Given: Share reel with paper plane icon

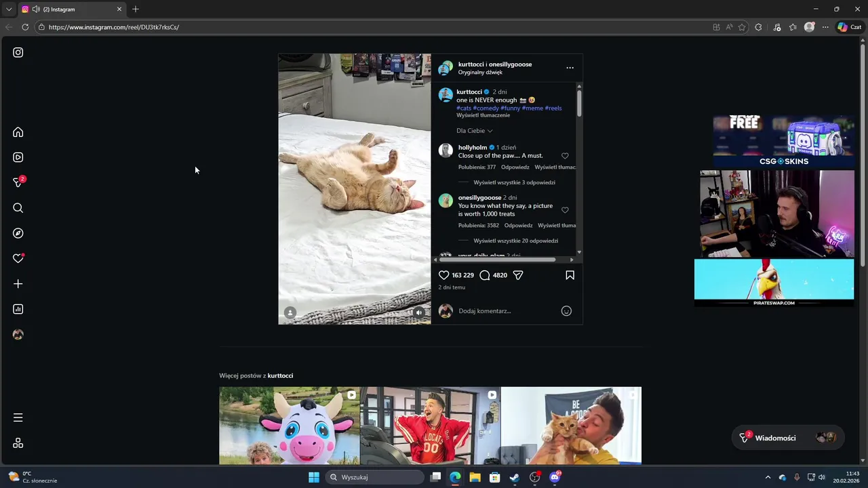Looking at the screenshot, I should tap(518, 275).
